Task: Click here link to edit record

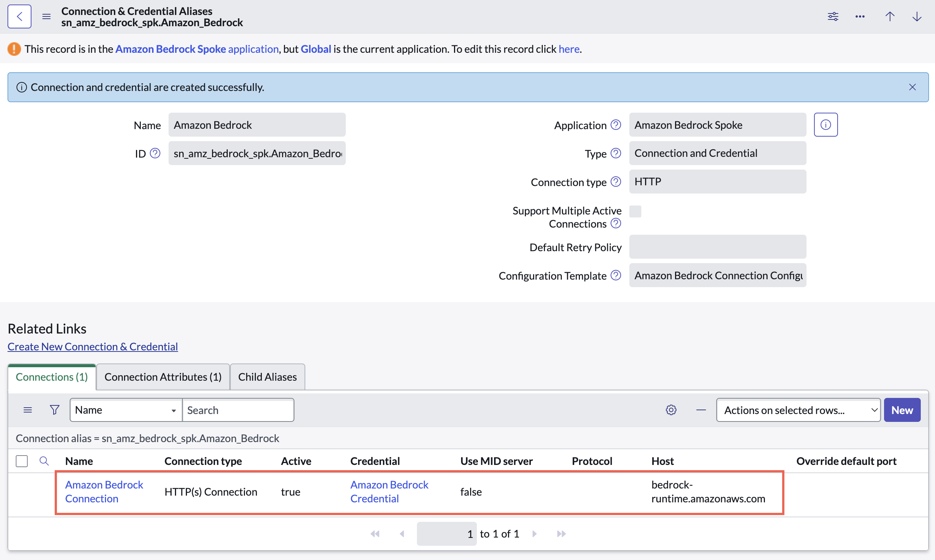Action: (x=569, y=49)
